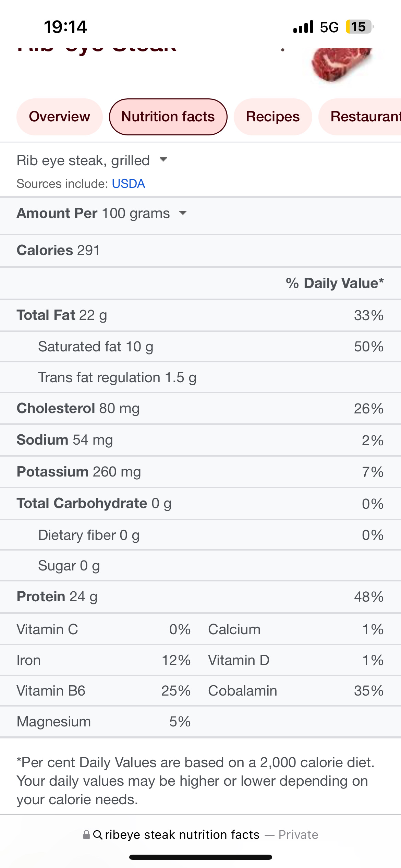The width and height of the screenshot is (401, 868).
Task: Tap the Private browsing label
Action: click(298, 835)
